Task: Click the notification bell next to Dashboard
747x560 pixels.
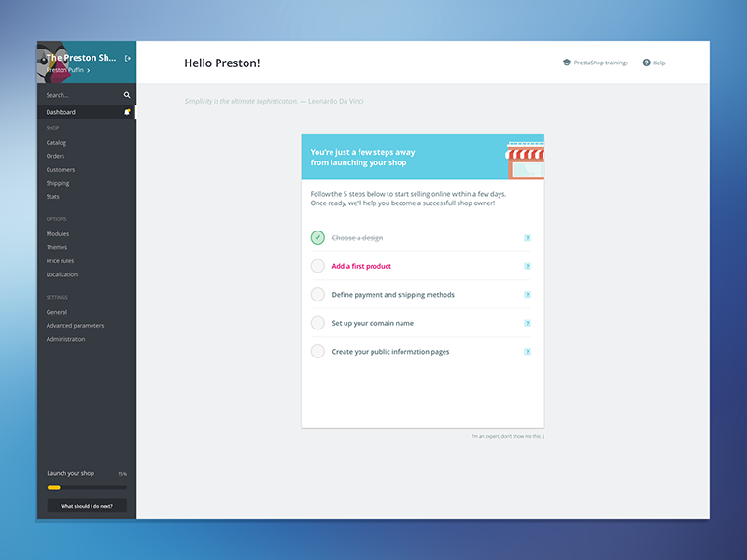Action: 127,112
